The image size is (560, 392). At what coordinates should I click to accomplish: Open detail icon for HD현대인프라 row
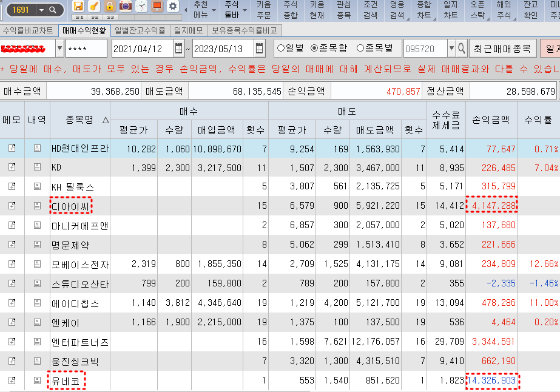(37, 148)
